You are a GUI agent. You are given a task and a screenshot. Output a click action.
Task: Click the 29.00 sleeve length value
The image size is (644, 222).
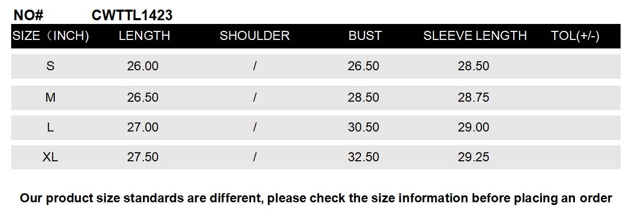[473, 128]
